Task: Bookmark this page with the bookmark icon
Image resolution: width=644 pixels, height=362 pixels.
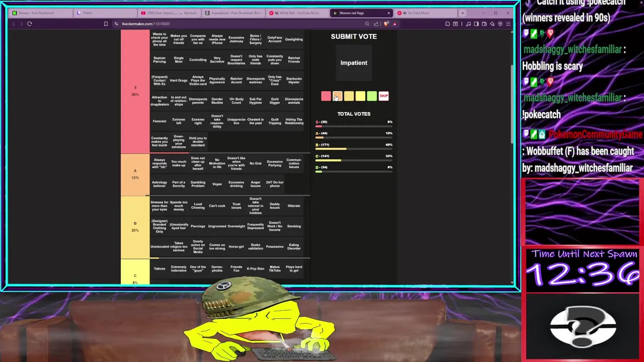Action: click(106, 24)
